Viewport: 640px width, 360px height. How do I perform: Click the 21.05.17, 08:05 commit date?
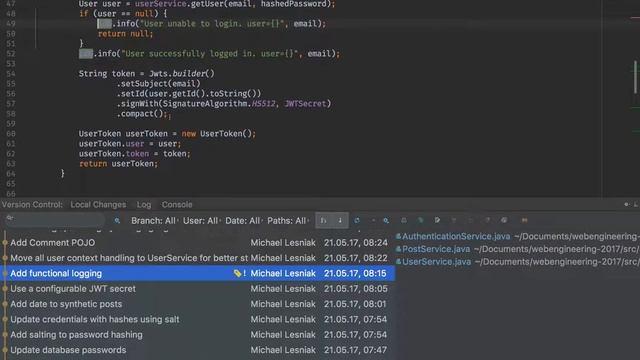coord(356,289)
